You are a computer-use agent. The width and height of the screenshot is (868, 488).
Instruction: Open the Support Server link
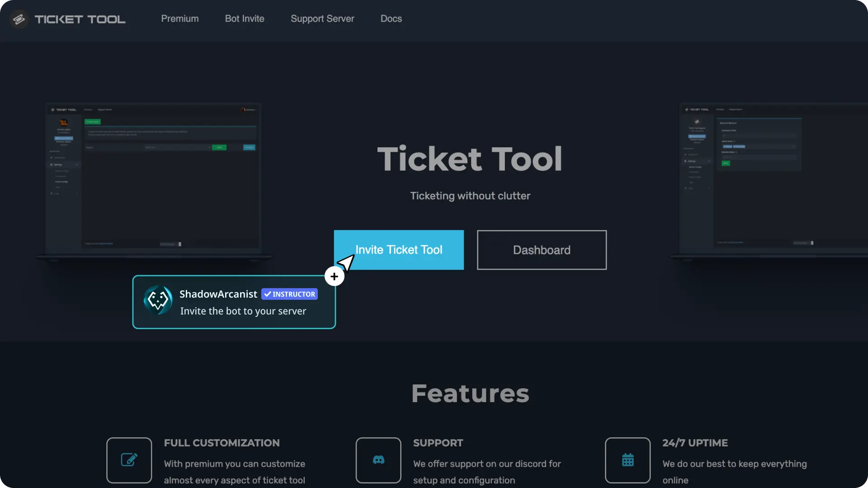coord(322,19)
